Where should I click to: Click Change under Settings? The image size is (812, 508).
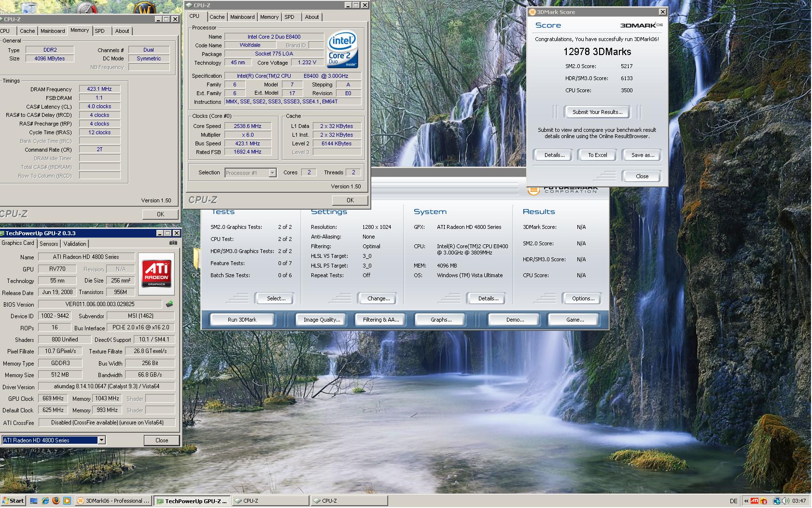point(378,298)
